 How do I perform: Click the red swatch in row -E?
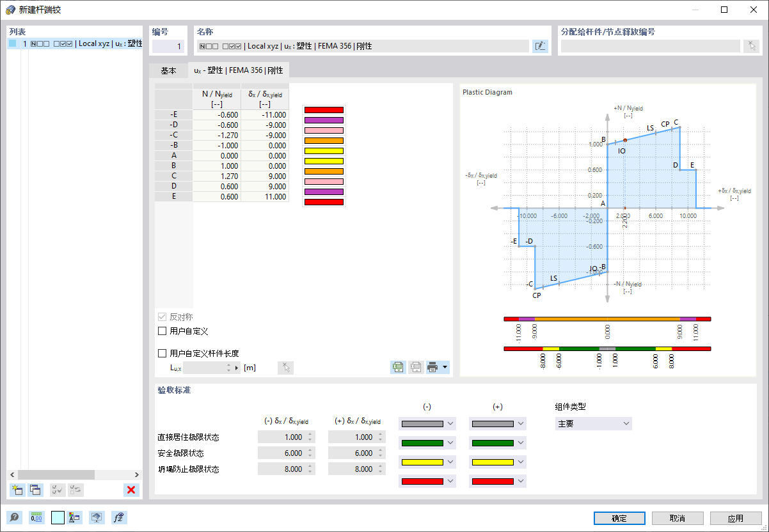point(323,110)
